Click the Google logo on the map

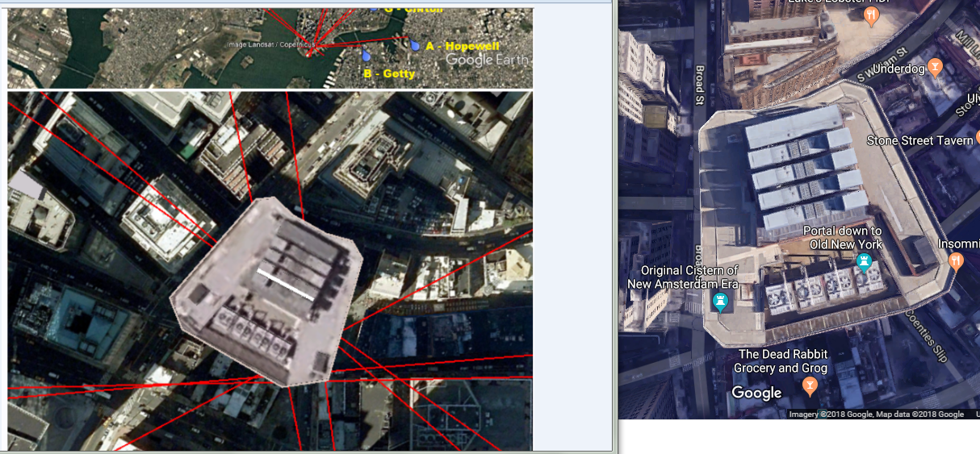756,393
